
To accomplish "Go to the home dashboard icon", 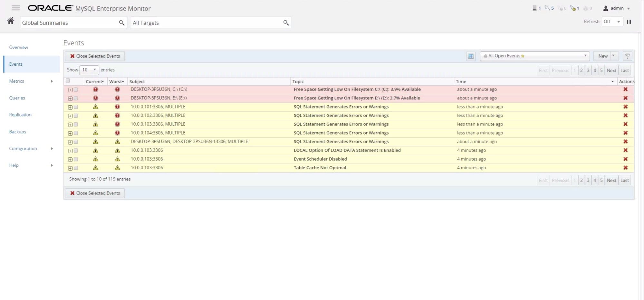I will (x=11, y=21).
